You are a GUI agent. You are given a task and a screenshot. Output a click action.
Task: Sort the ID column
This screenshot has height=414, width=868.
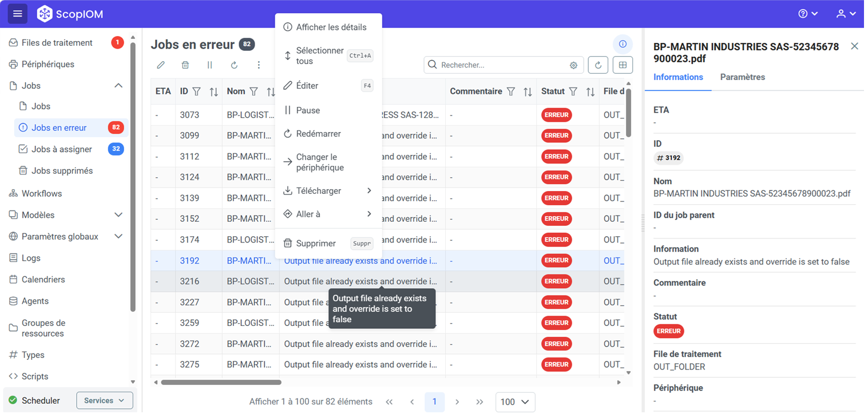click(x=214, y=91)
